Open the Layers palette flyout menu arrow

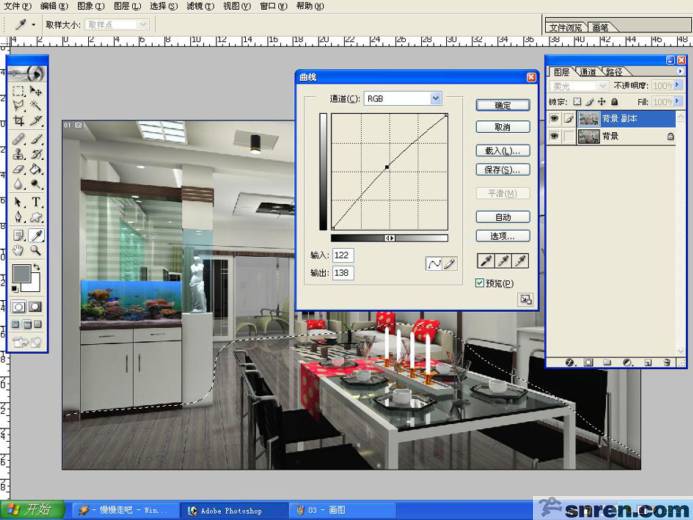tap(680, 71)
